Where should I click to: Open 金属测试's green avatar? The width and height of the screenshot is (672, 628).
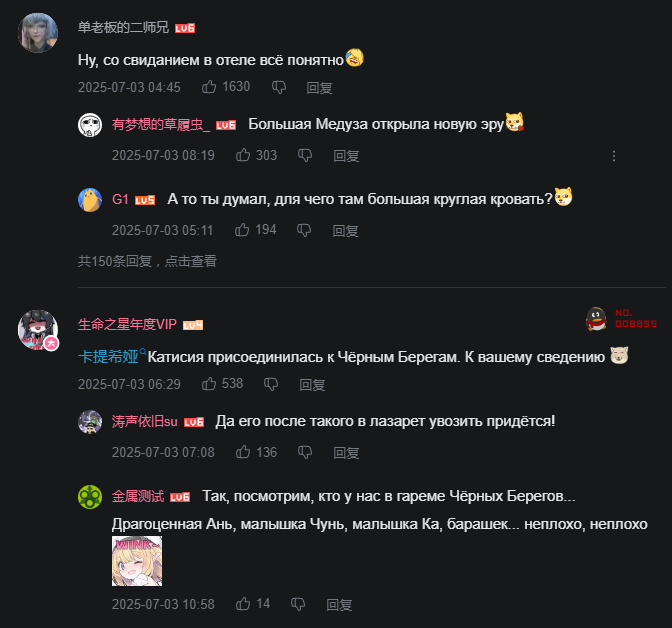pyautogui.click(x=90, y=497)
